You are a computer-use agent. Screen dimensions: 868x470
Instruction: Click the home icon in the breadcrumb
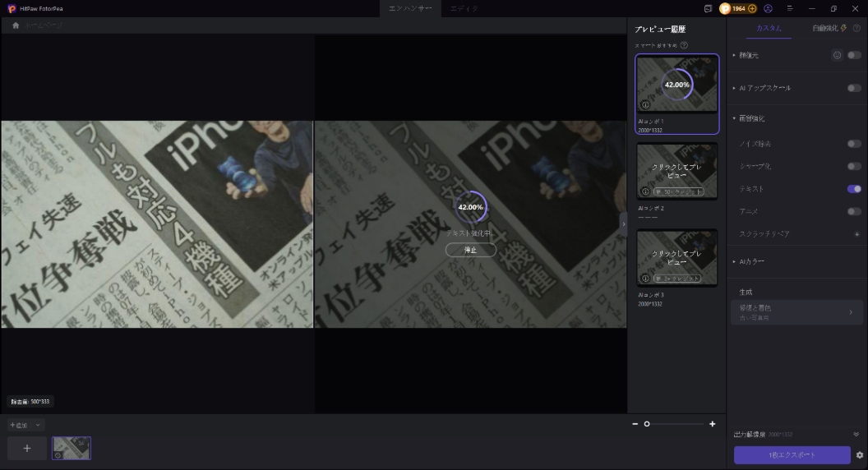[x=16, y=25]
